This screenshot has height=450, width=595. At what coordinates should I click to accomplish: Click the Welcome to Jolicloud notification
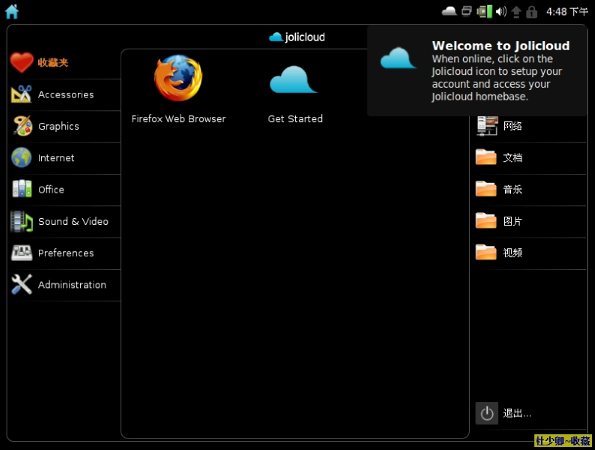coord(477,71)
